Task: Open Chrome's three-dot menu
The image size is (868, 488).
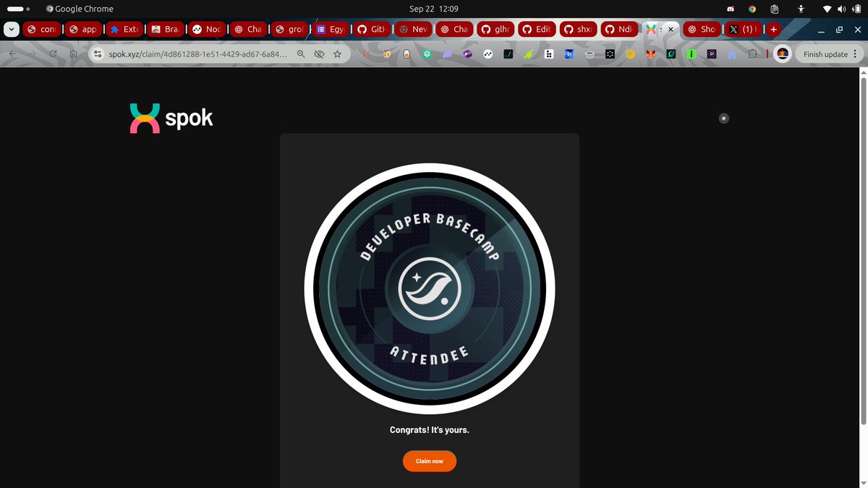Action: click(855, 53)
